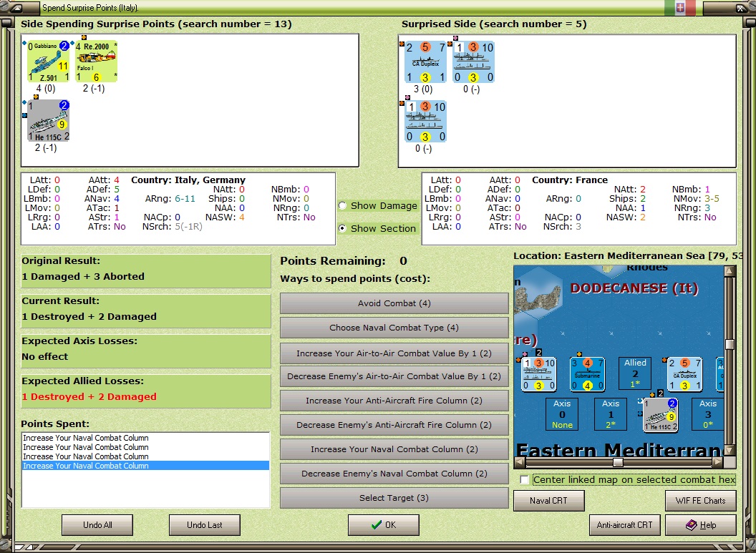Select the Show Damage radio button
Image resolution: width=756 pixels, height=553 pixels.
pyautogui.click(x=342, y=206)
